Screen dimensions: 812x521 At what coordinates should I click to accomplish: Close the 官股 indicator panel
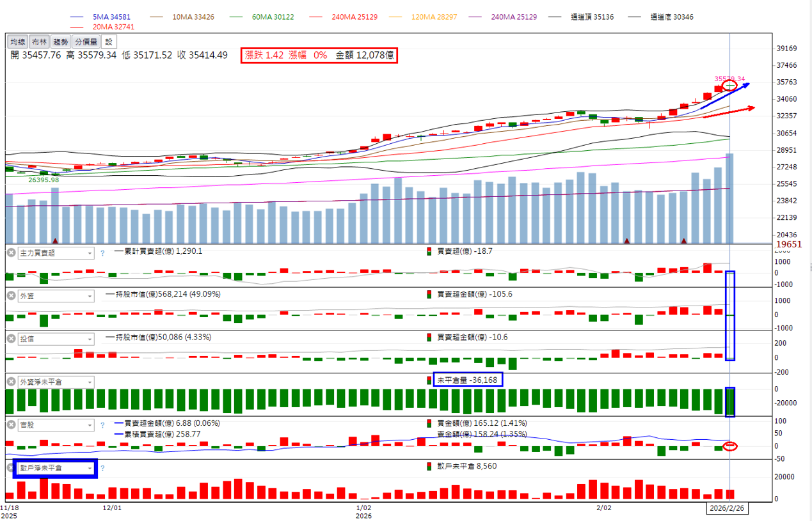click(x=11, y=424)
